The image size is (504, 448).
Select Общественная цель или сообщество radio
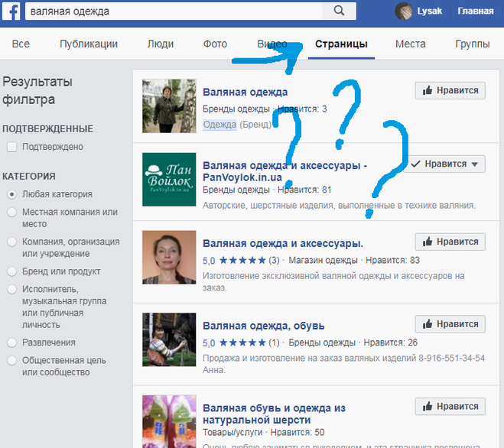(12, 361)
